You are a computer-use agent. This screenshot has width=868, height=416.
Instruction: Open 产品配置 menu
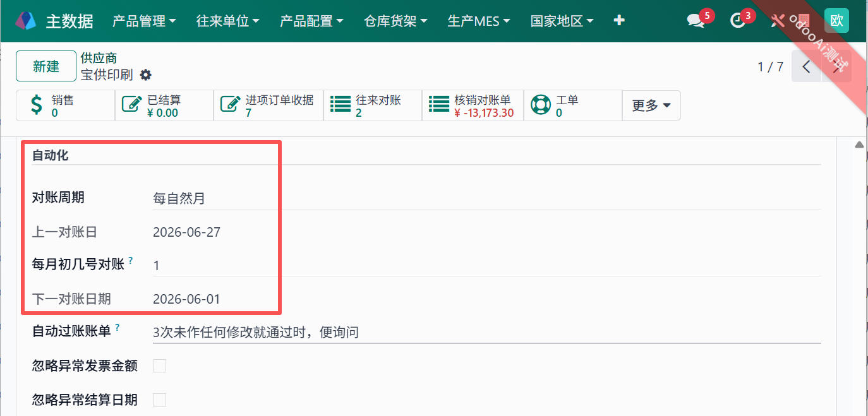coord(311,21)
